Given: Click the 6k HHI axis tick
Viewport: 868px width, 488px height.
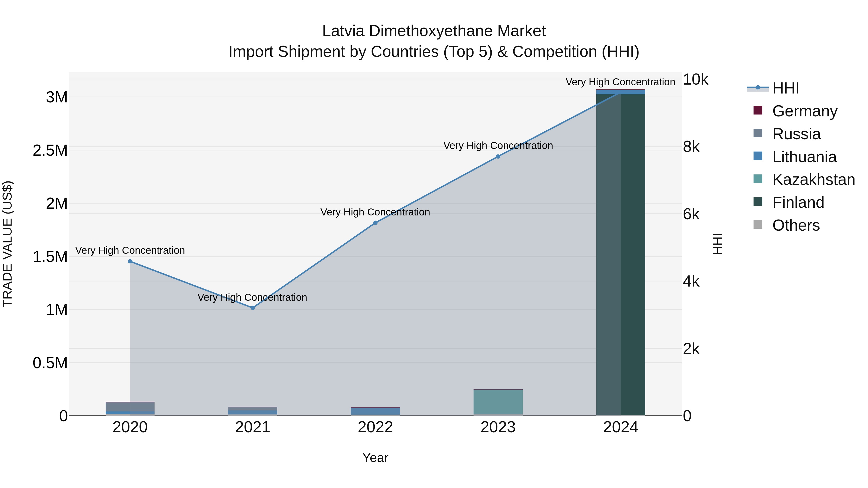Looking at the screenshot, I should point(692,214).
